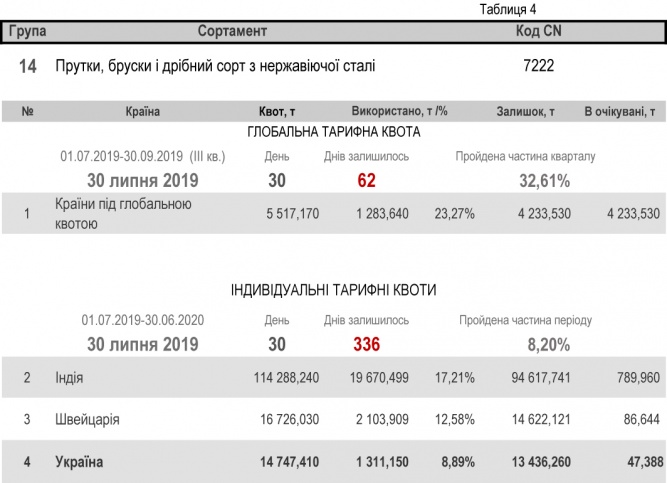Image resolution: width=667 pixels, height=483 pixels.
Task: Click India's used percentage 17,21%
Action: pos(454,379)
